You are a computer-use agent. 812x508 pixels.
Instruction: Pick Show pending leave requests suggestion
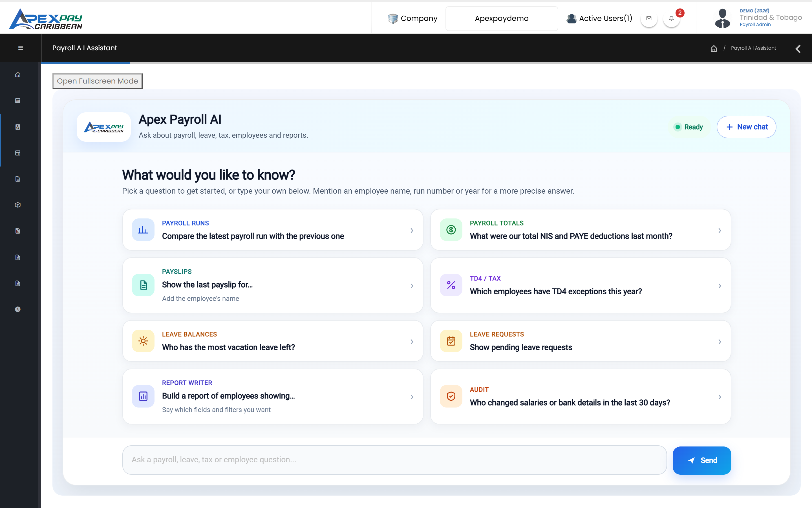[x=581, y=341]
